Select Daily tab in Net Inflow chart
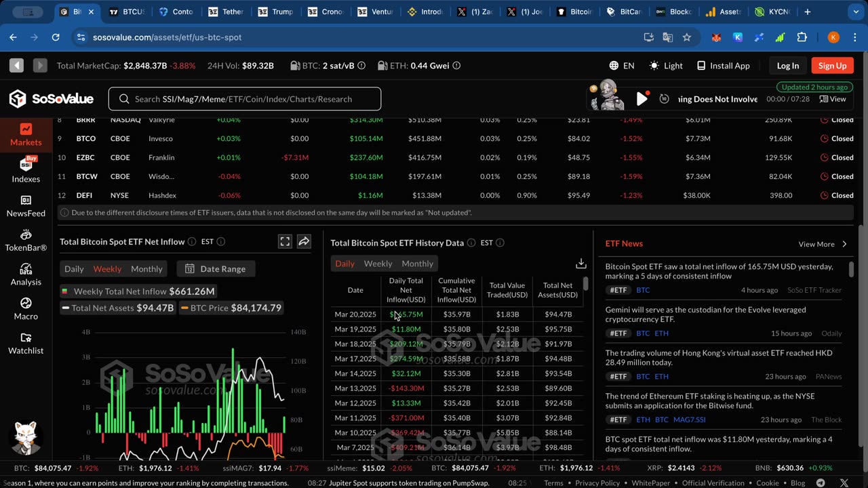868x488 pixels. coord(74,269)
